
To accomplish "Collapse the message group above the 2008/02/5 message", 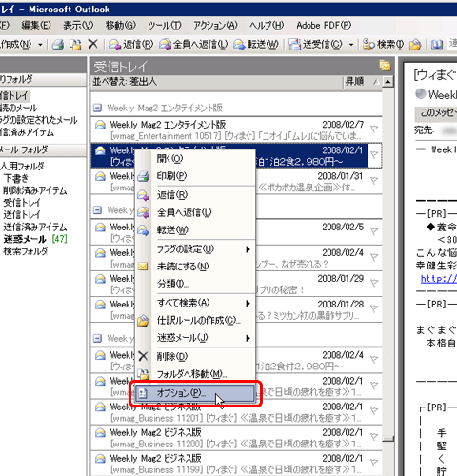I will (97, 210).
